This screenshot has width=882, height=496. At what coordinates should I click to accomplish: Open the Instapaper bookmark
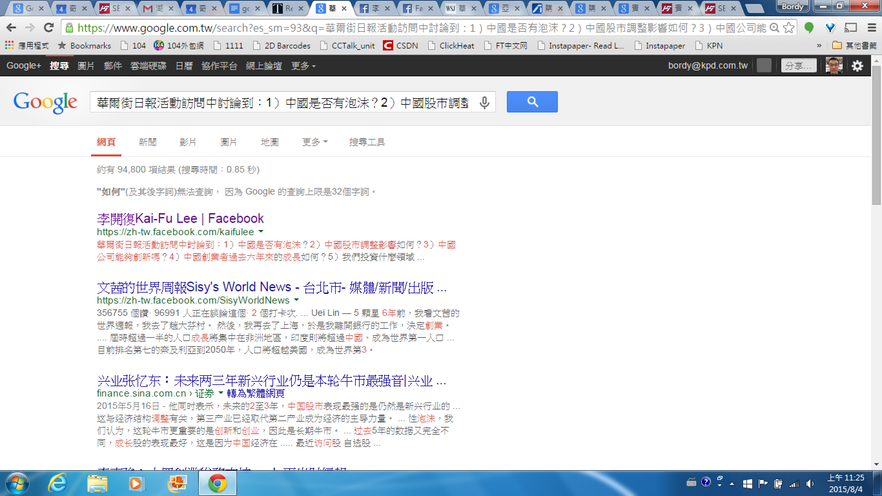[x=659, y=46]
